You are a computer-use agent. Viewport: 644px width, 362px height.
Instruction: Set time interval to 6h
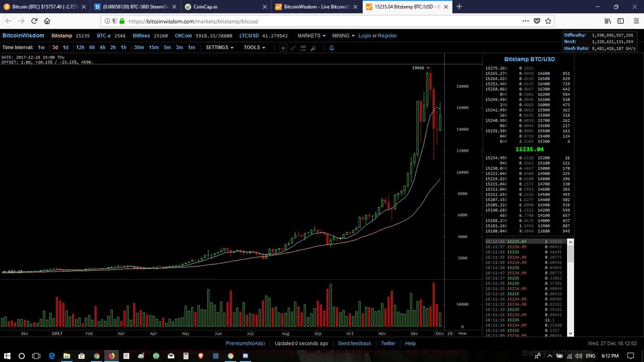pyautogui.click(x=92, y=47)
